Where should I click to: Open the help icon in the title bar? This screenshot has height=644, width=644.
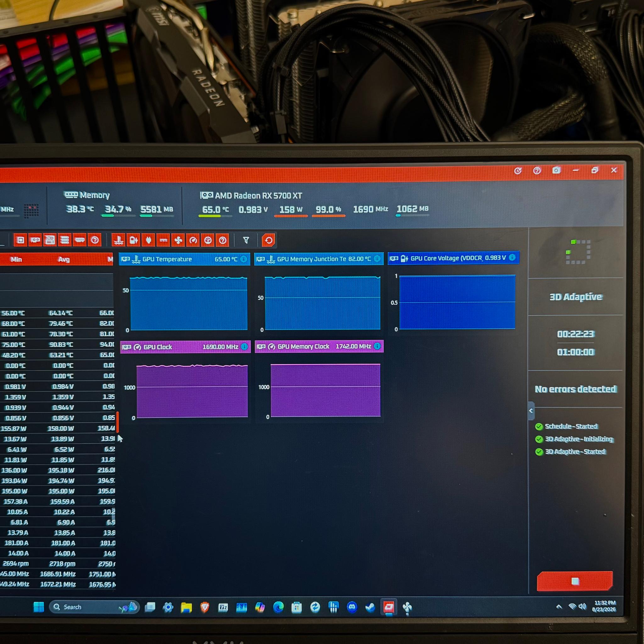[x=537, y=171]
